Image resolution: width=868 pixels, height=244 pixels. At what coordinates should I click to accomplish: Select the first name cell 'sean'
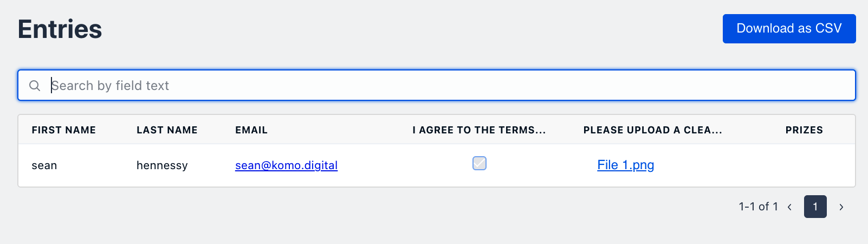(x=44, y=165)
